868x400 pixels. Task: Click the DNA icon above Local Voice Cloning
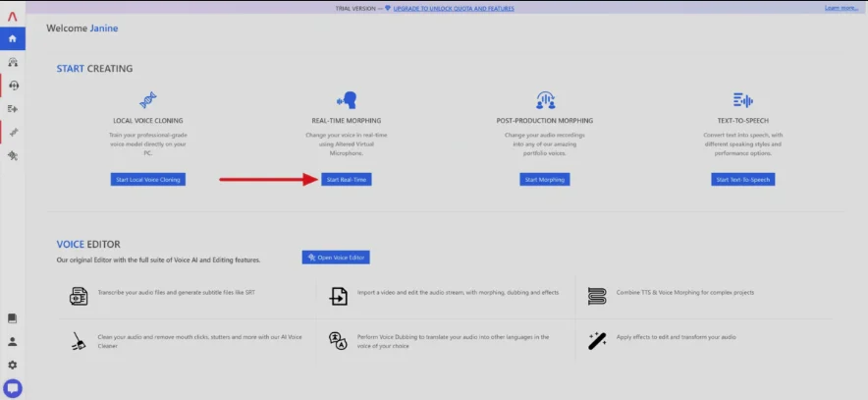[x=148, y=100]
